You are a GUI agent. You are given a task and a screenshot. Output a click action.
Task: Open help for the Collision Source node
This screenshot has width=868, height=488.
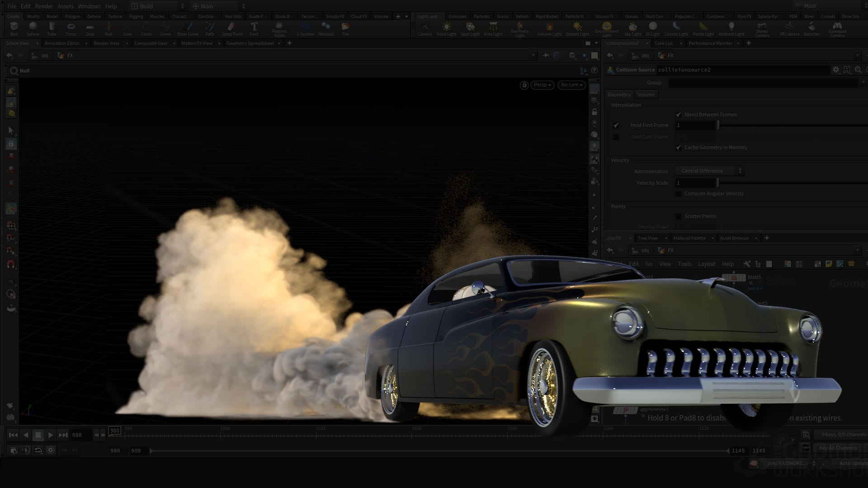(x=846, y=70)
